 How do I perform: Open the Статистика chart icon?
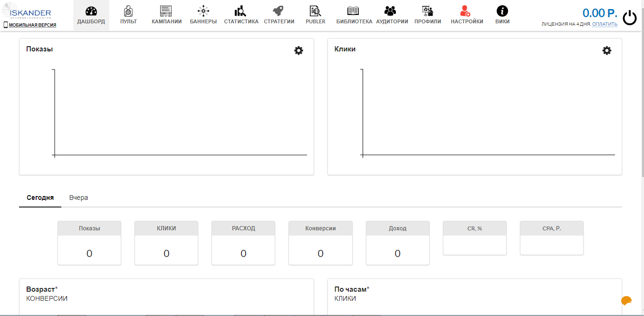coord(240,11)
